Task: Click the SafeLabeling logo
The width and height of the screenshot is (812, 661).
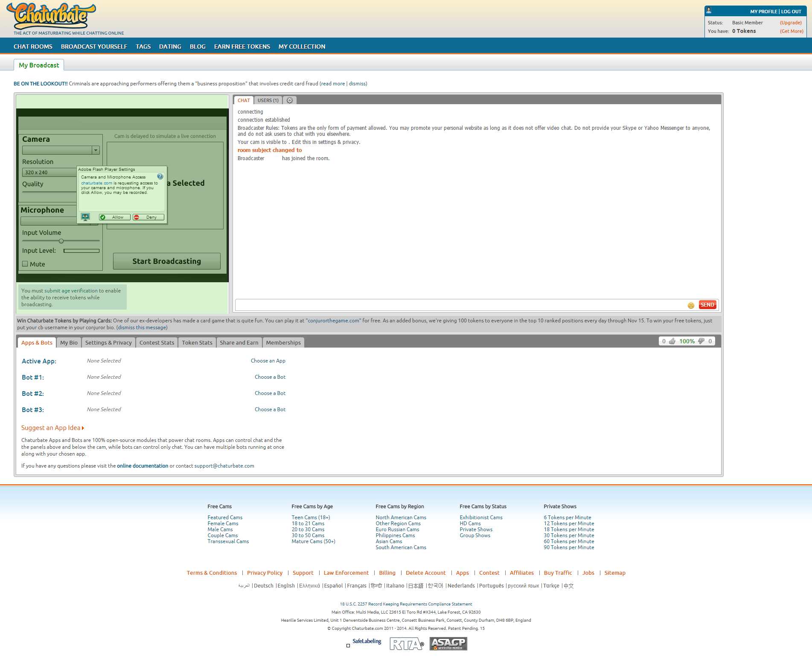Action: point(367,641)
